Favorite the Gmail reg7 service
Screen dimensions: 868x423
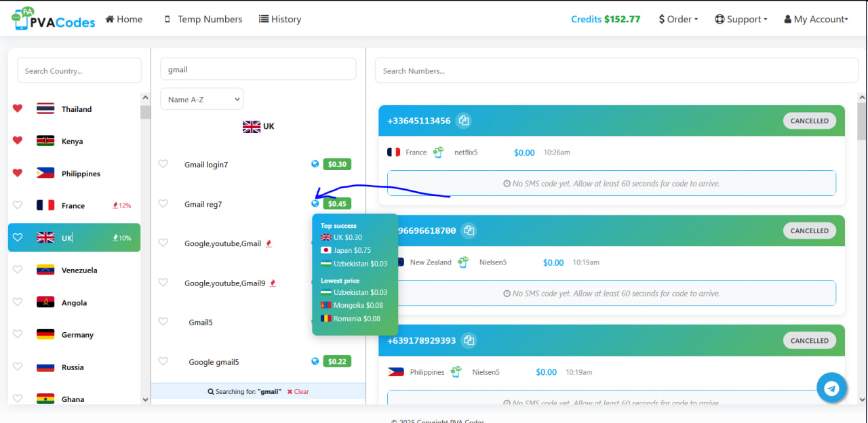click(x=163, y=203)
